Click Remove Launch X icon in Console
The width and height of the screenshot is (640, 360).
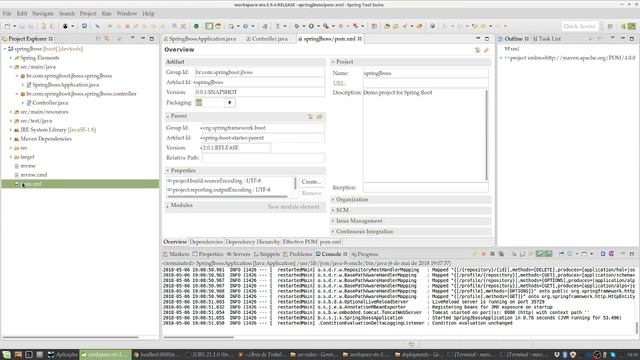tap(492, 254)
